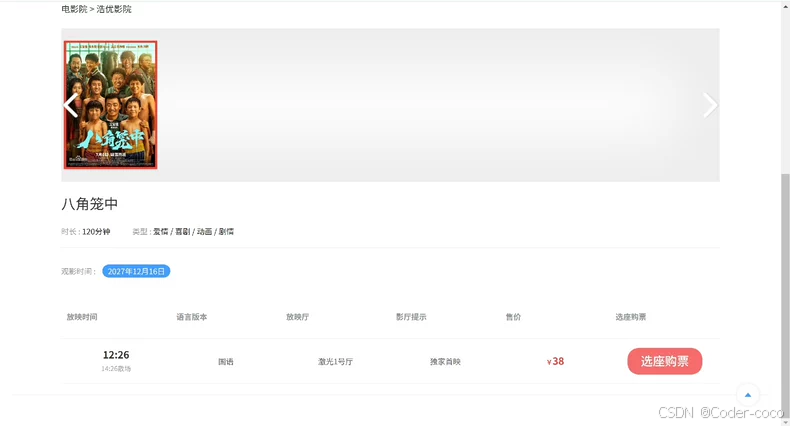Click the 浩优影院 breadcrumb text
Screen dimensions: 790x426
(x=114, y=9)
